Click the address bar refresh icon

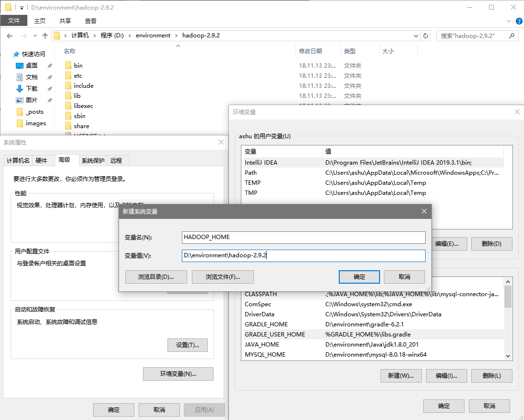click(425, 36)
